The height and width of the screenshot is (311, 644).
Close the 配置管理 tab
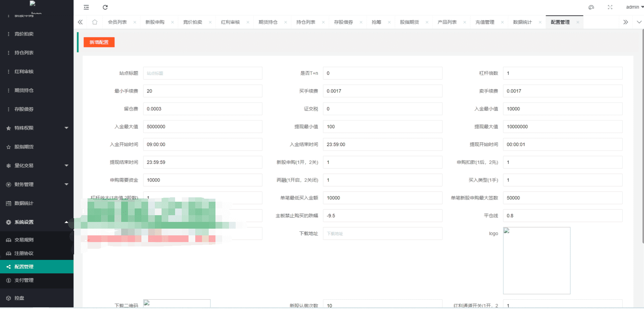578,22
